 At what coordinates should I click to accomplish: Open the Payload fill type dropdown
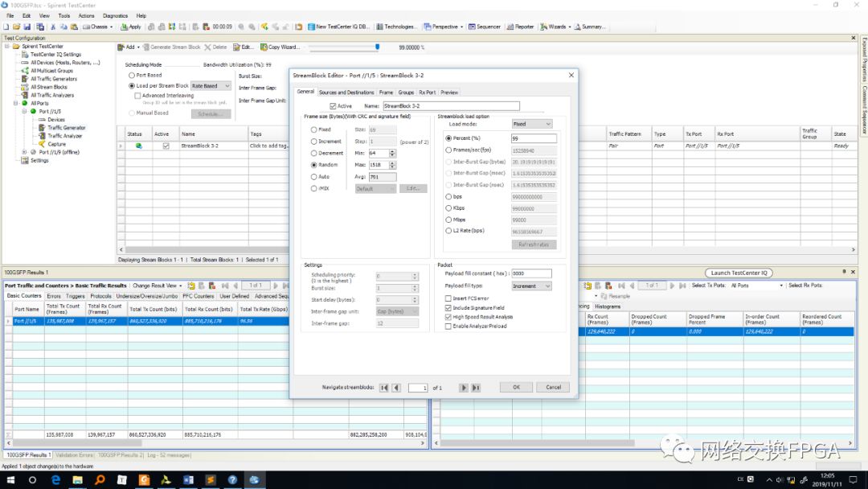(x=531, y=286)
